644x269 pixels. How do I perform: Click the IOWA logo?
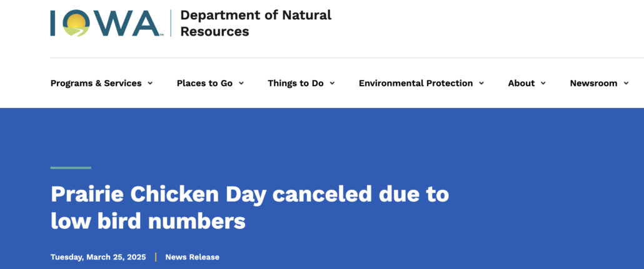106,23
